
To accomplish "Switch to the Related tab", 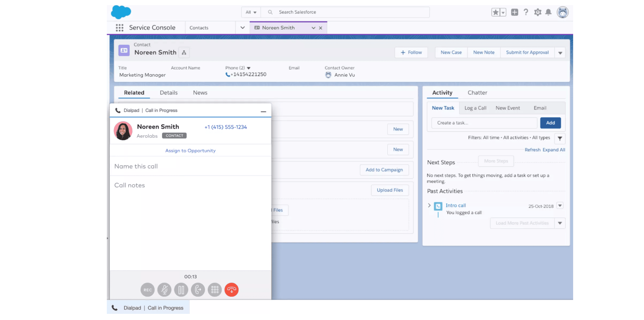I will coord(134,93).
